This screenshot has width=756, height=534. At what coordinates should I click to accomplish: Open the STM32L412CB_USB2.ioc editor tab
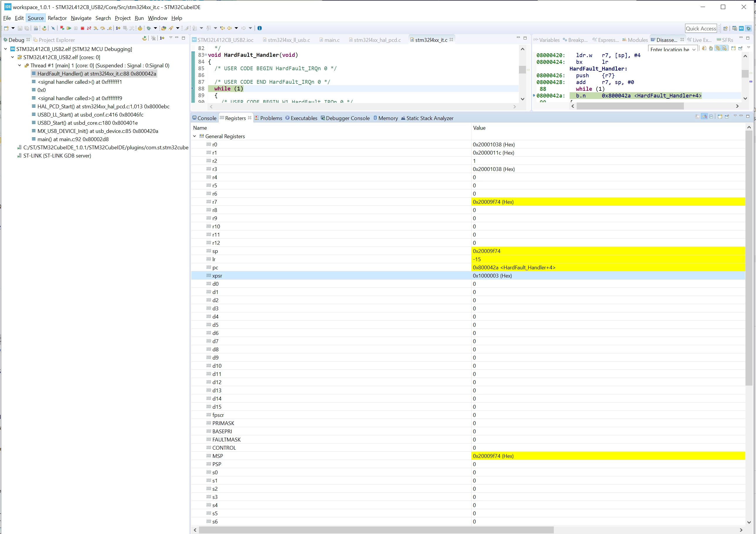(223, 40)
